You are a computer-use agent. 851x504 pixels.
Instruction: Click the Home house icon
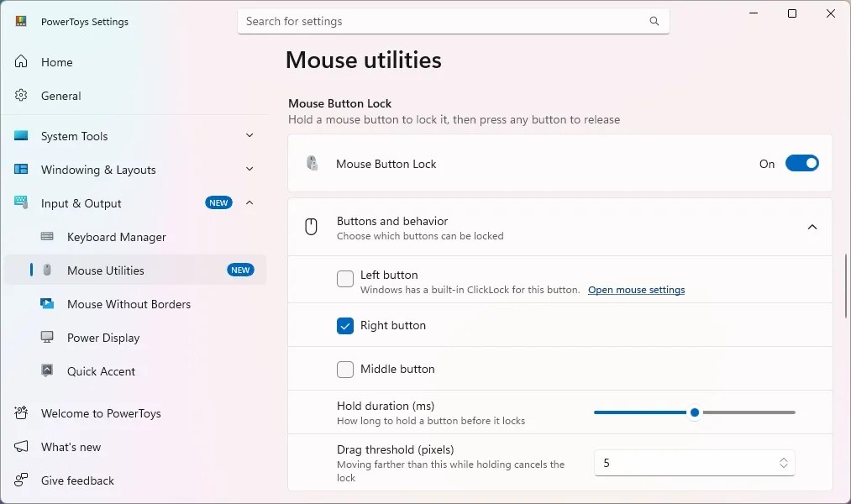(x=21, y=61)
